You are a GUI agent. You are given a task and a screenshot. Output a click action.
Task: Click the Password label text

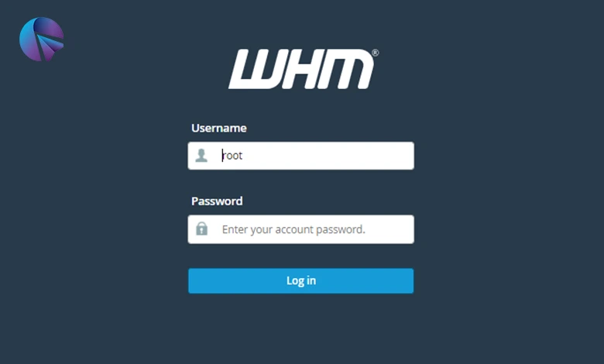tap(217, 201)
